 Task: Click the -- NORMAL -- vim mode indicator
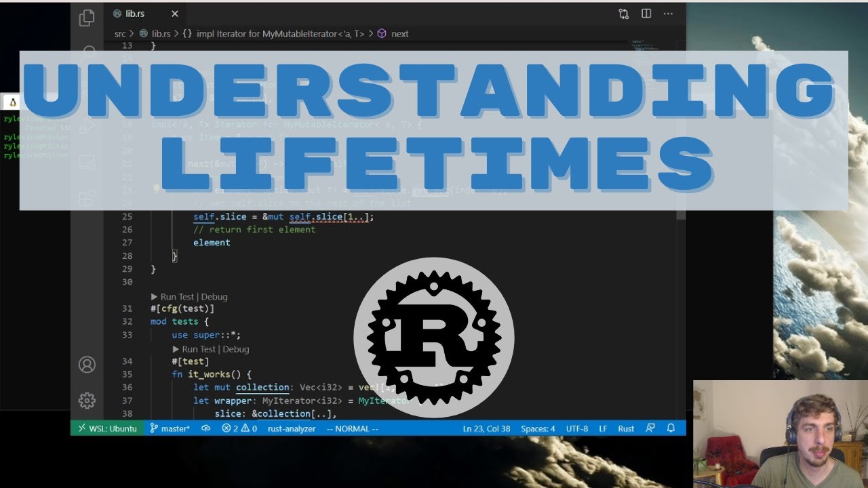point(352,428)
